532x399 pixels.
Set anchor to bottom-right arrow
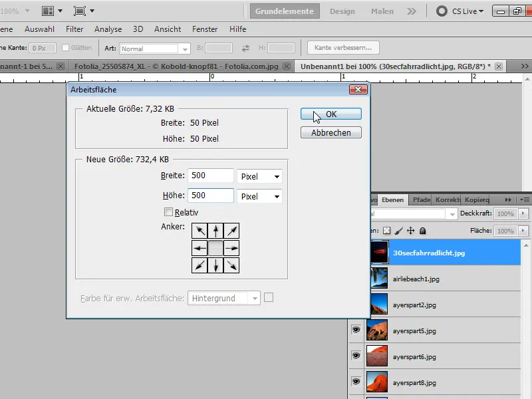point(231,265)
